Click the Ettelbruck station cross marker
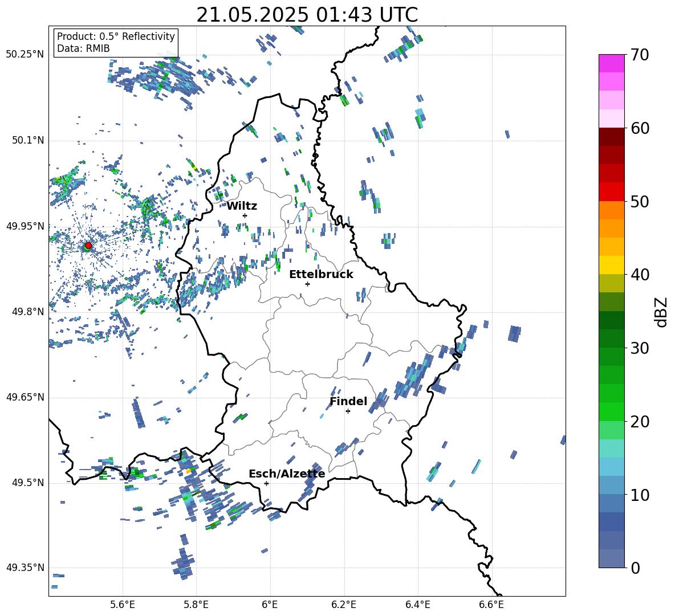Image resolution: width=675 pixels, height=616 pixels. pos(307,284)
